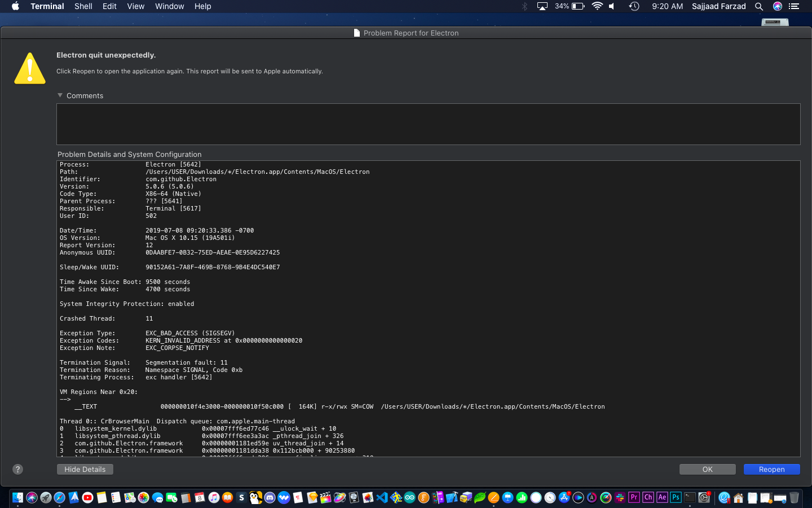
Task: Open the Shell menu
Action: (x=83, y=6)
